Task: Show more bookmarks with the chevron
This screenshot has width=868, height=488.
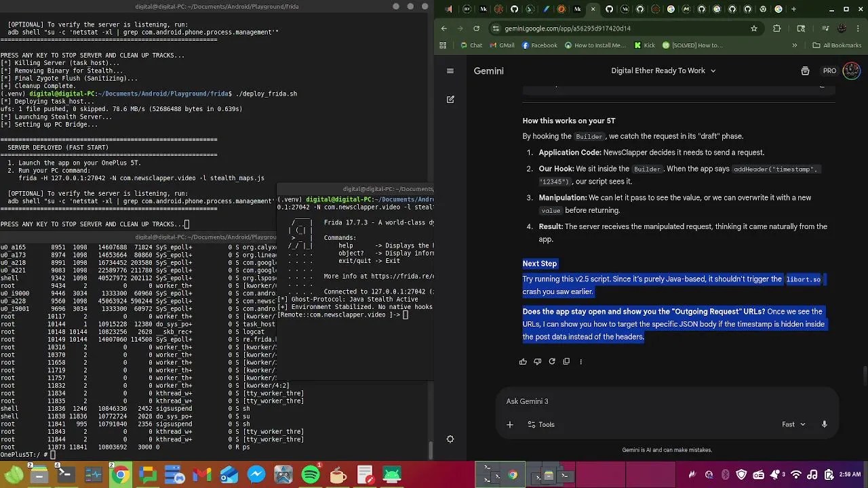Action: pos(795,45)
